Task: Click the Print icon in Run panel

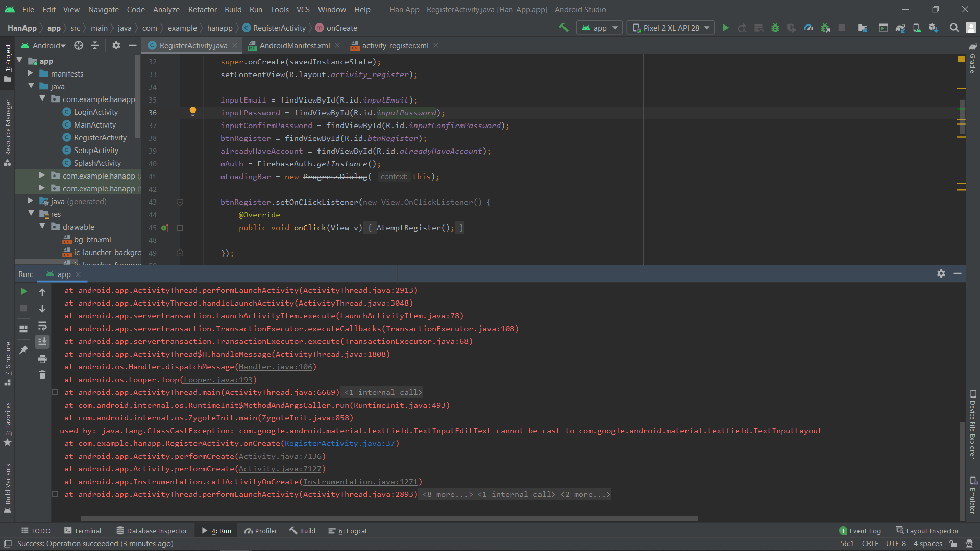Action: pos(42,359)
